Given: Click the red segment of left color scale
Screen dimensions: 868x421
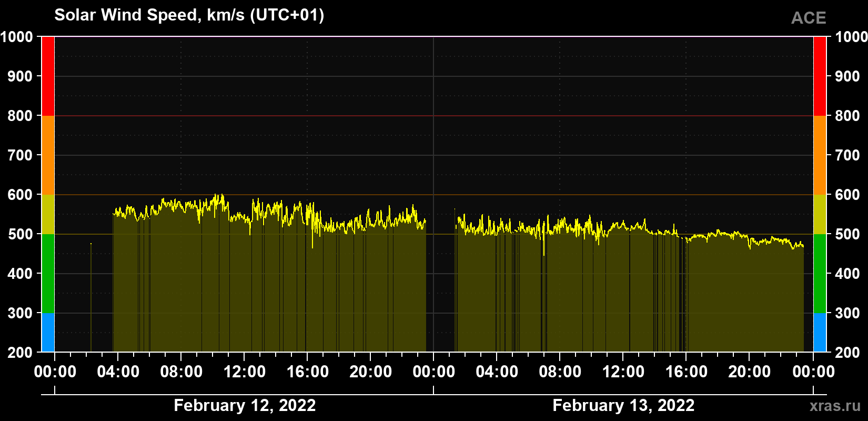Looking at the screenshot, I should 48,76.
